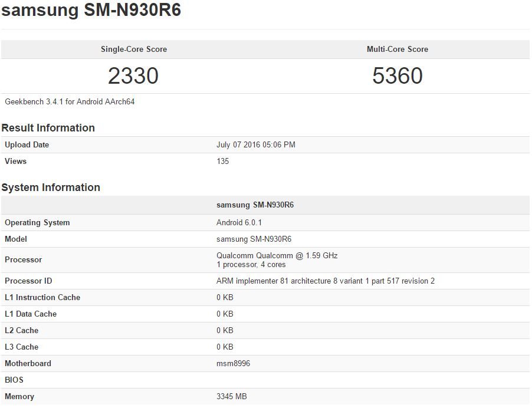
Task: Click the page title samsung SM-N930R6 heading
Action: (x=91, y=10)
